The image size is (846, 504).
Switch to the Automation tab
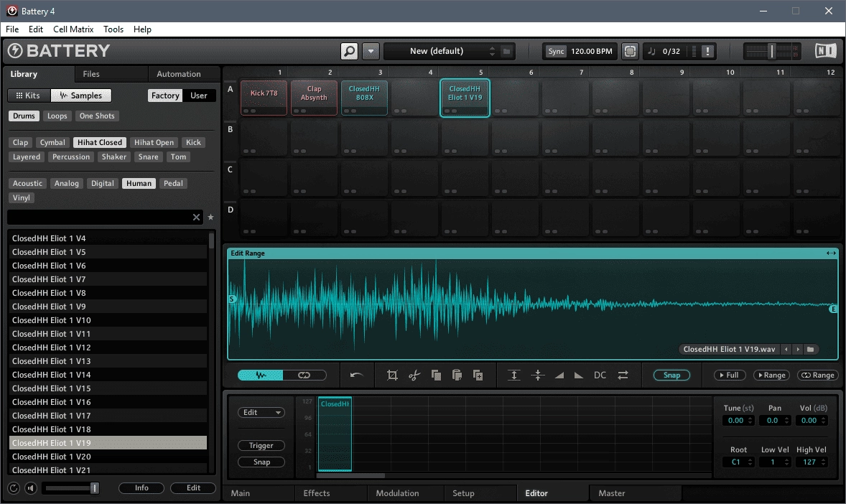click(x=179, y=74)
